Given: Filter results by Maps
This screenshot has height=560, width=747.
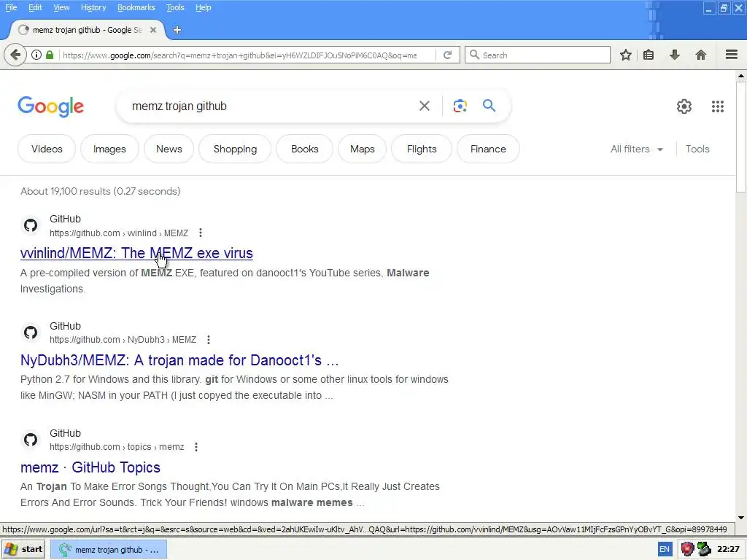Looking at the screenshot, I should (x=362, y=149).
